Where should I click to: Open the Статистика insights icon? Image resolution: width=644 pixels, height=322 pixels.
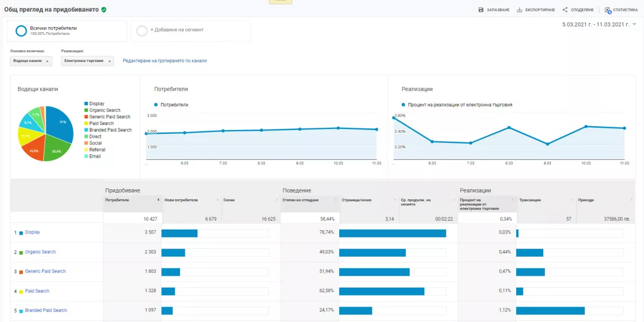point(608,10)
